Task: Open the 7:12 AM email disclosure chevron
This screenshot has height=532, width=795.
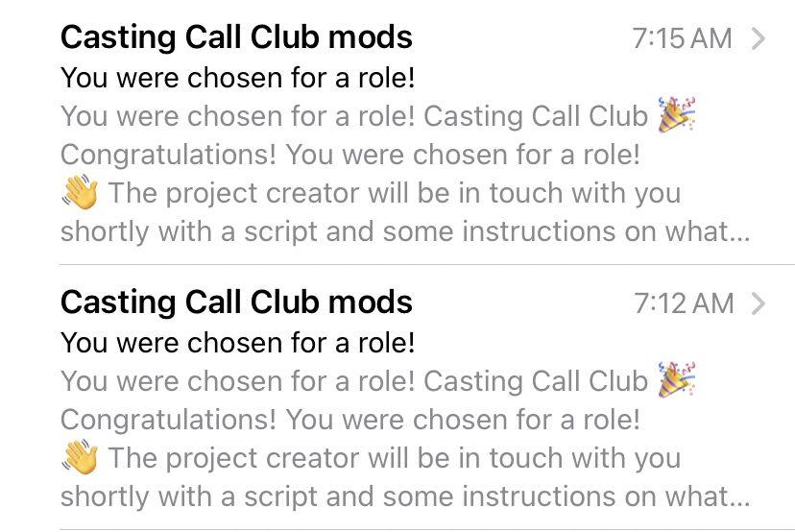Action: (x=759, y=303)
